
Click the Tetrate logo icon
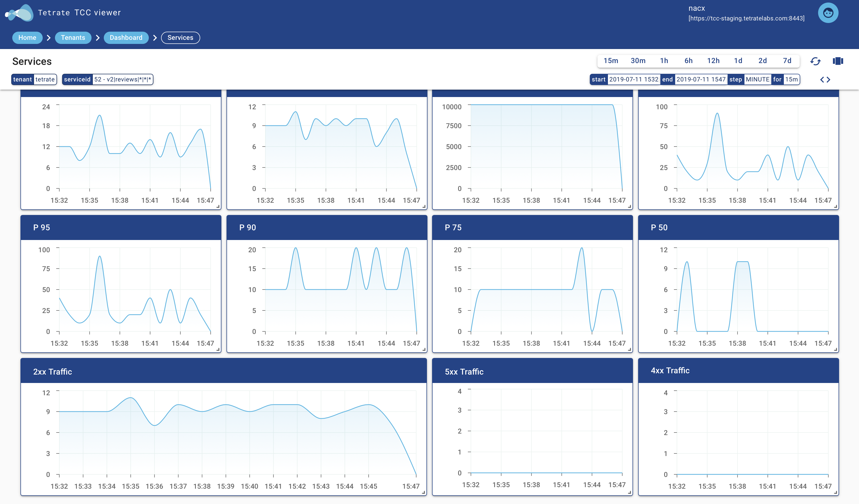[x=19, y=13]
